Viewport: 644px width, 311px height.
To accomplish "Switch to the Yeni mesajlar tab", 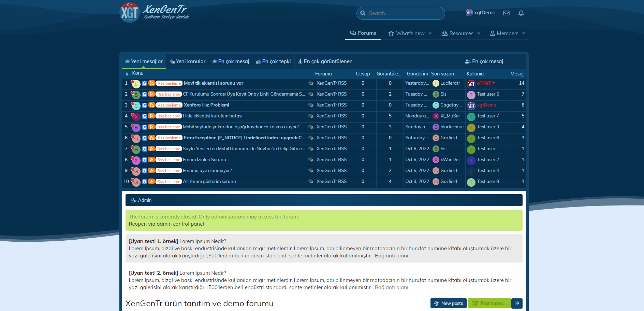I will (x=144, y=61).
